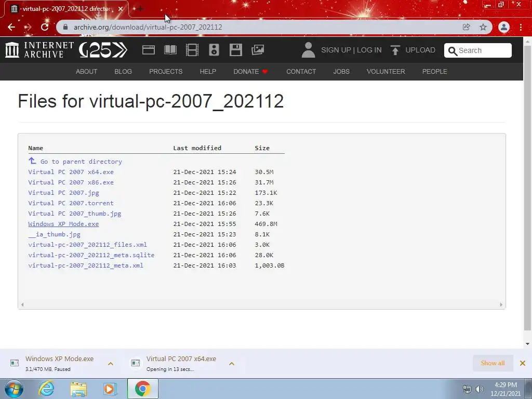This screenshot has height=399, width=532.
Task: Open Windows Start menu
Action: (x=14, y=389)
